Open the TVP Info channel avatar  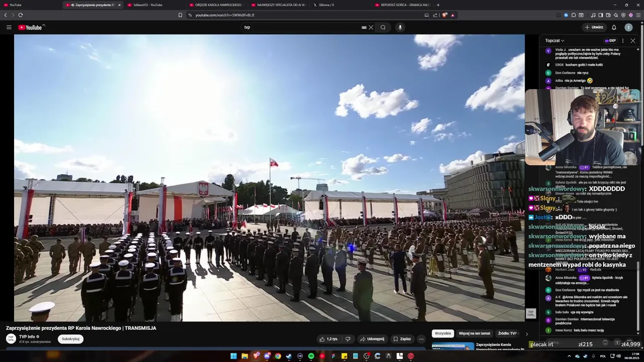tap(11, 338)
